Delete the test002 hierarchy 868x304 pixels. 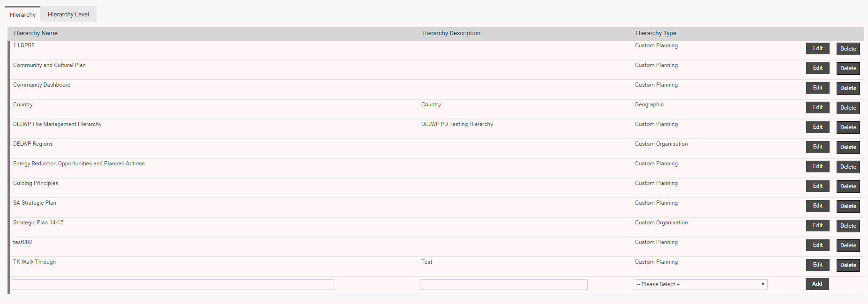click(x=848, y=245)
